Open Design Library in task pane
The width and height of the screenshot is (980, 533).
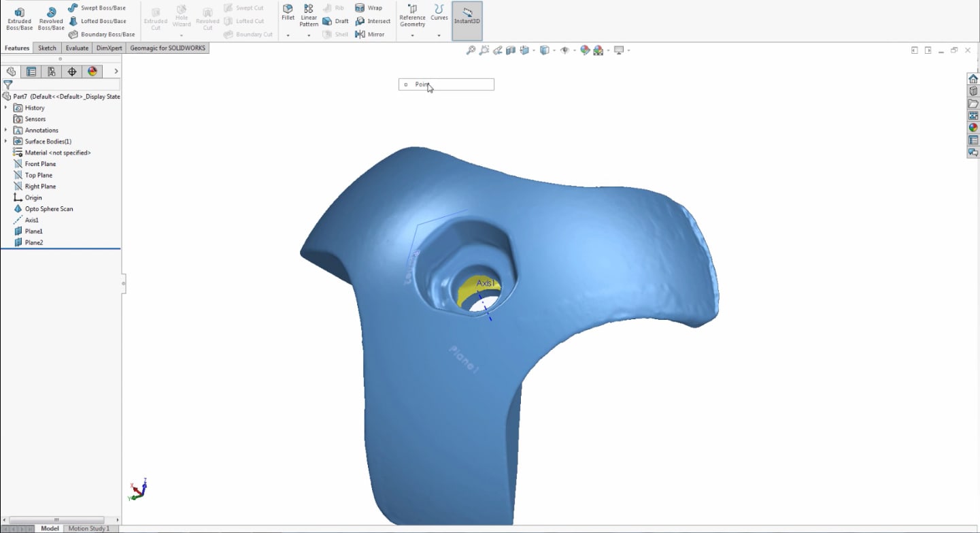coord(973,91)
